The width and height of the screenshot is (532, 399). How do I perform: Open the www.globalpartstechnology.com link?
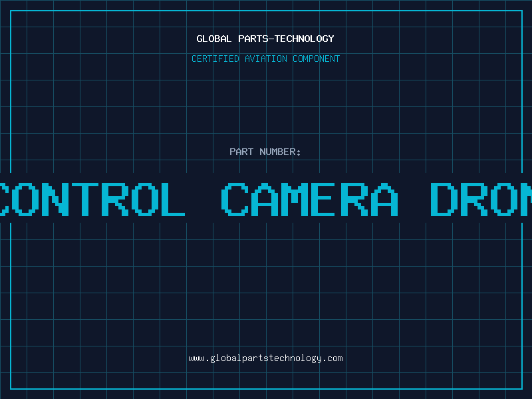point(265,358)
